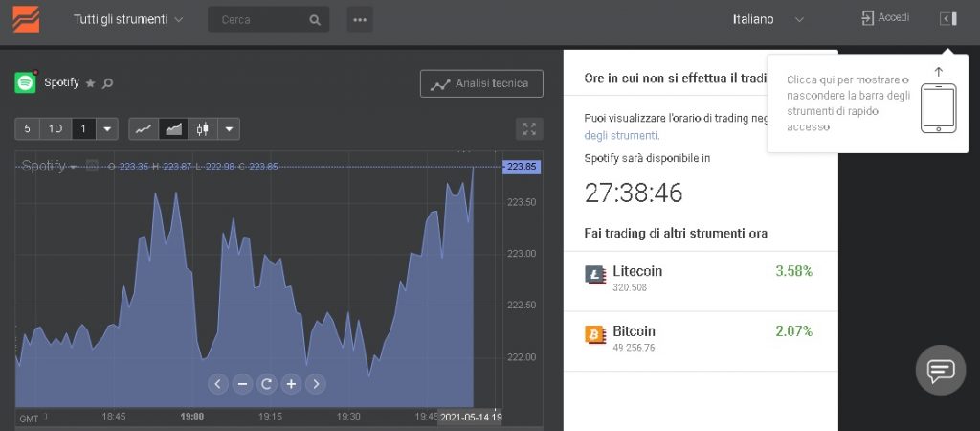Viewport: 980px width, 431px height.
Task: Select the 1 minute timeframe button
Action: tap(83, 129)
